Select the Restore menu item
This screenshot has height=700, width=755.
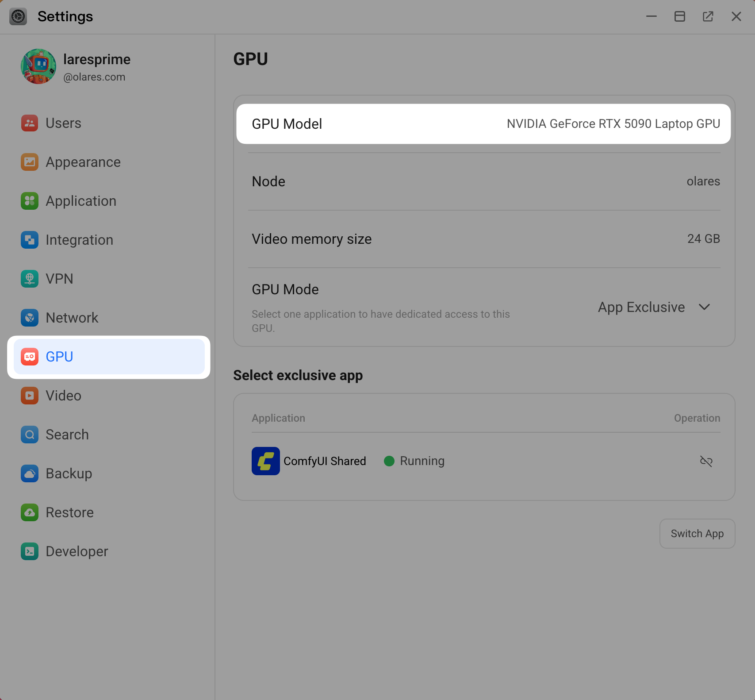click(x=69, y=512)
